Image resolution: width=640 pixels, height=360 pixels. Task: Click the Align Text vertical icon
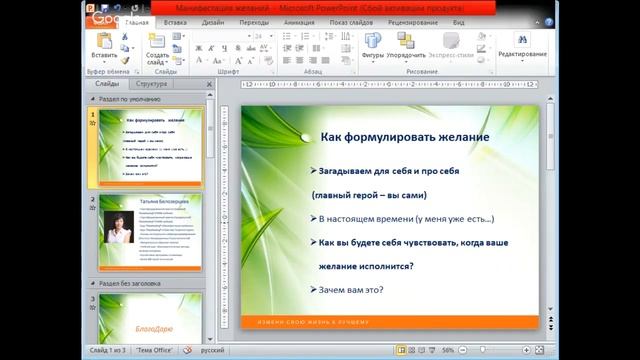coord(346,49)
